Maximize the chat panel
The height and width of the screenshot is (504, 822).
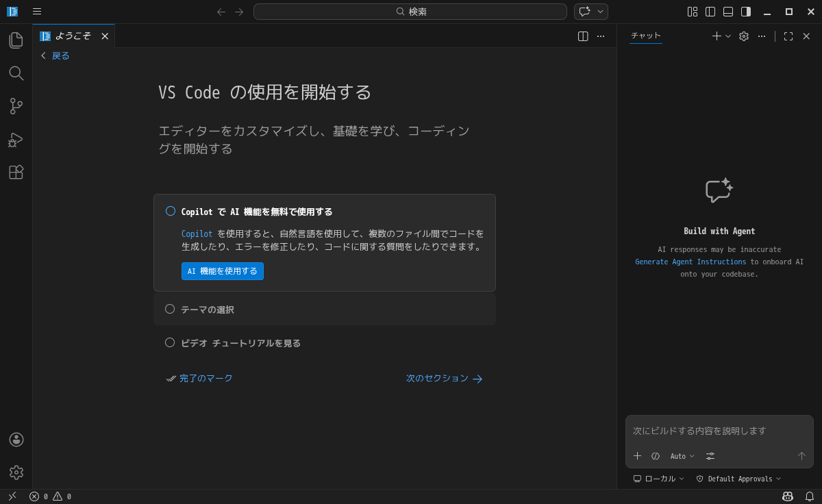click(788, 36)
